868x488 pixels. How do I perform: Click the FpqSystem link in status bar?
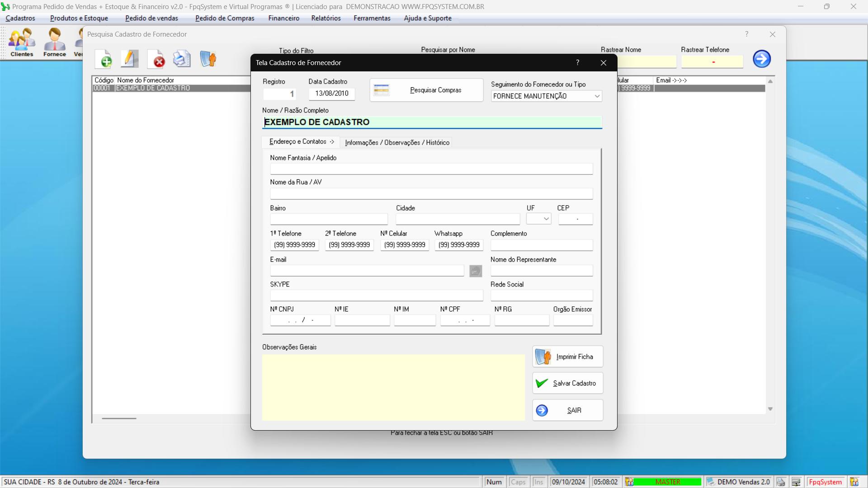click(x=826, y=482)
